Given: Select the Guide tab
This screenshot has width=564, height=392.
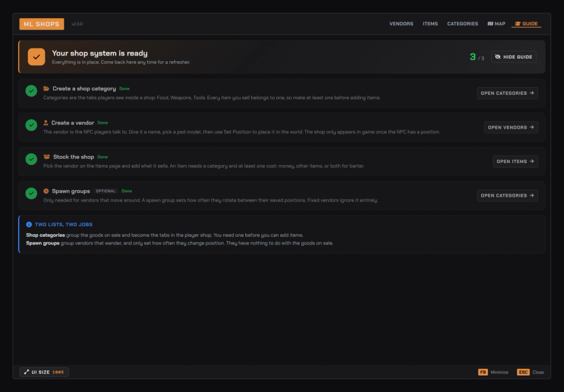Looking at the screenshot, I should click(526, 24).
